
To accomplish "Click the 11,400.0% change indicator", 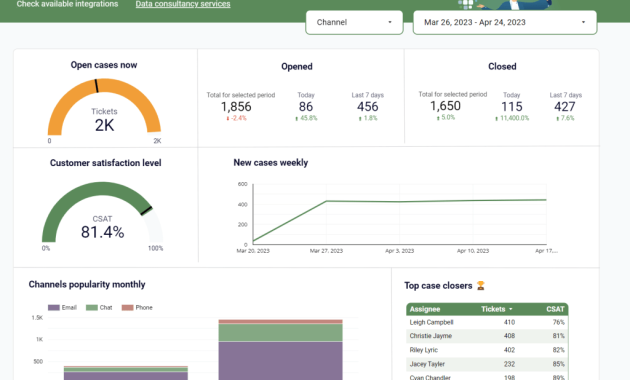I will [512, 118].
